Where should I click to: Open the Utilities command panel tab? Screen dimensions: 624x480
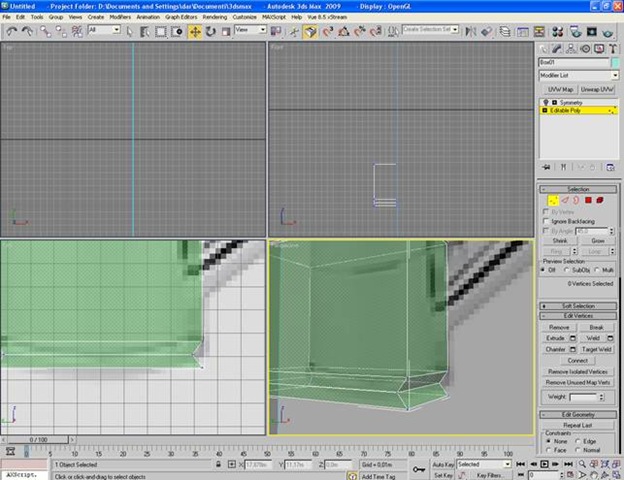click(x=611, y=48)
